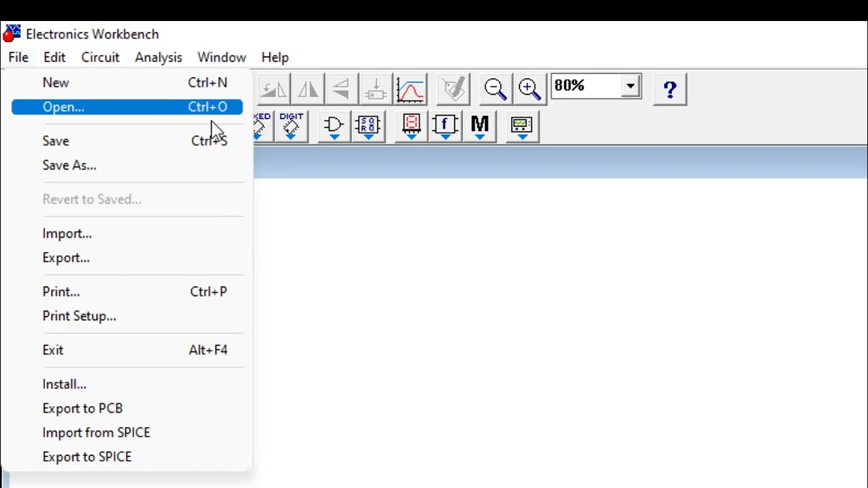Viewport: 868px width, 488px height.
Task: Close the File menu via File
Action: (18, 58)
